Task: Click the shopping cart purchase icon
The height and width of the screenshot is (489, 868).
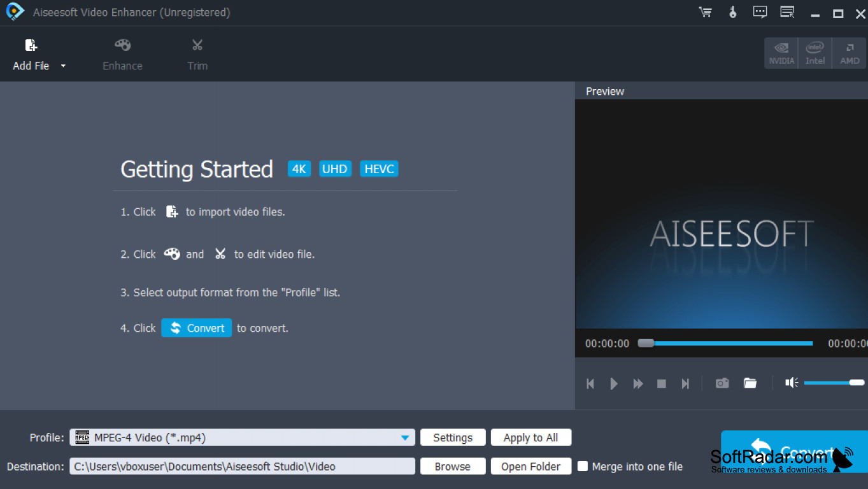Action: pos(705,12)
